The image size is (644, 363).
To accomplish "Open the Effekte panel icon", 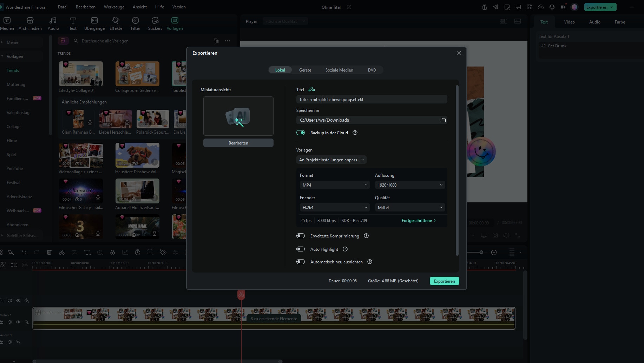I will [116, 23].
